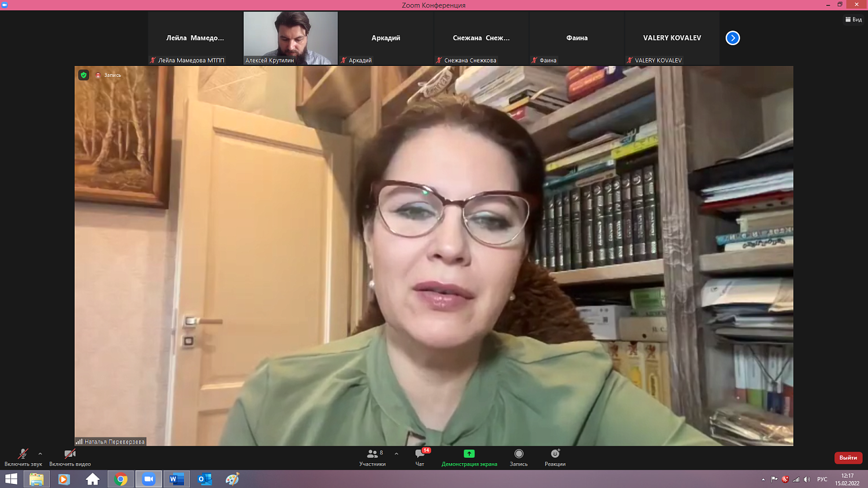This screenshot has height=488, width=868.
Task: Open the Chat panel with 14 unread messages
Action: tap(420, 454)
